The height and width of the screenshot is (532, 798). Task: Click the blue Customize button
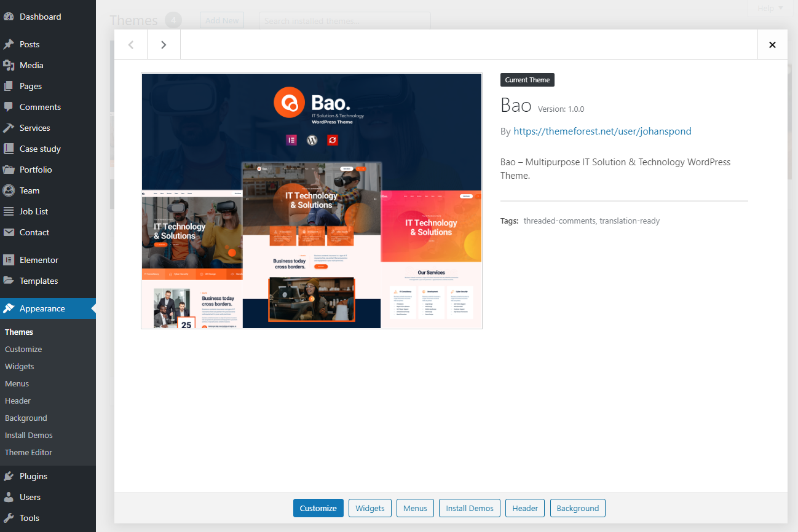(318, 508)
